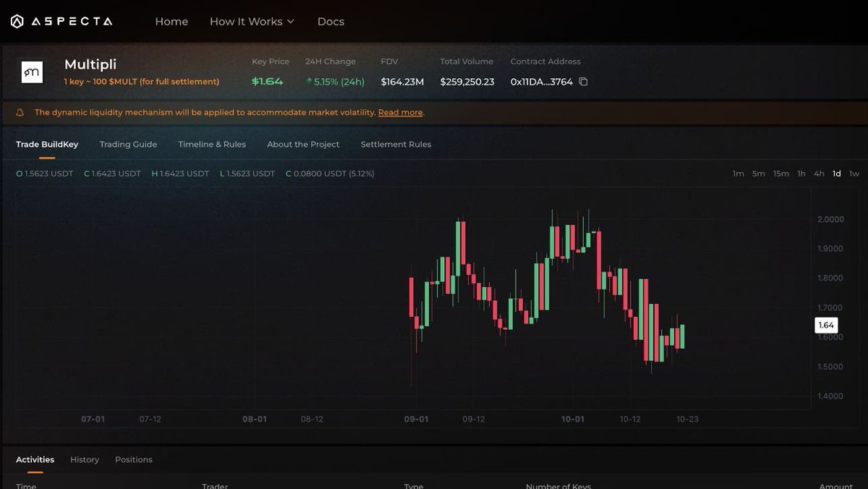Screen dimensions: 868x489
Task: Open the Settlement Rules tab
Action: [396, 145]
